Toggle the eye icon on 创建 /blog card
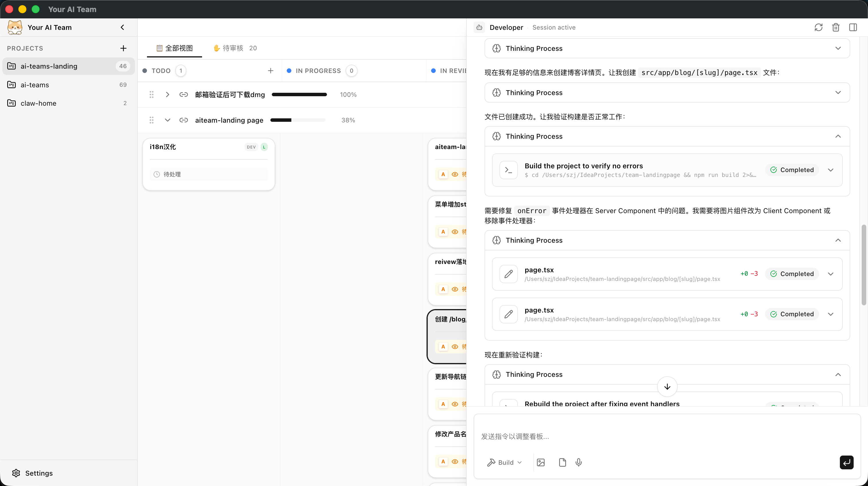868x486 pixels. point(455,346)
